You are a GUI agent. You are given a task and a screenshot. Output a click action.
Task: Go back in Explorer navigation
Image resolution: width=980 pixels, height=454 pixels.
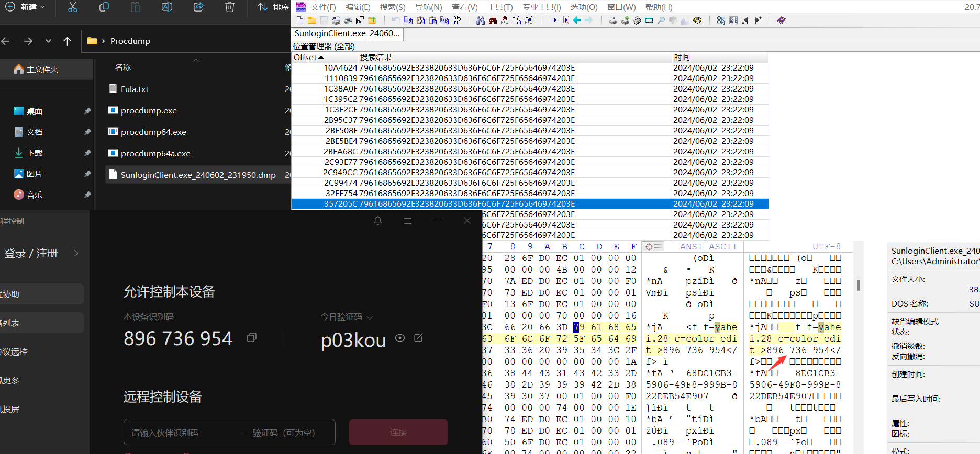coord(6,41)
